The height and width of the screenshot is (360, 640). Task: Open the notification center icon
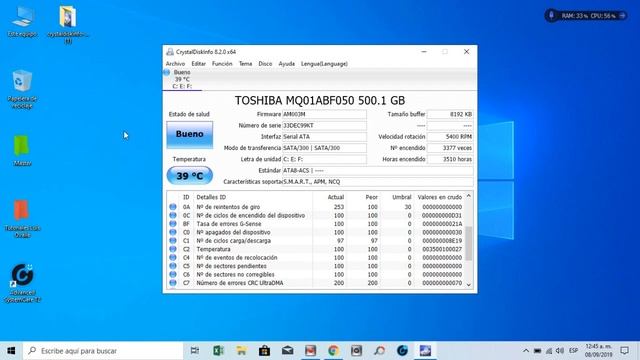[624, 351]
